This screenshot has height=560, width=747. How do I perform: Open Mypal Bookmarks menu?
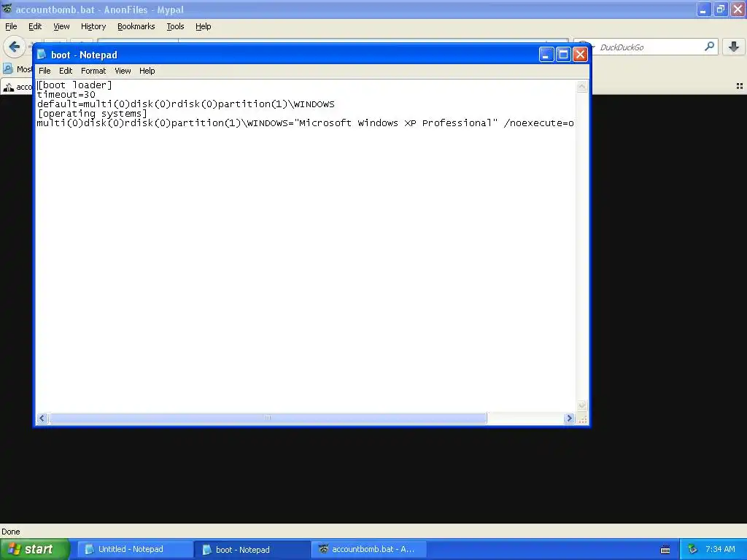pos(136,26)
